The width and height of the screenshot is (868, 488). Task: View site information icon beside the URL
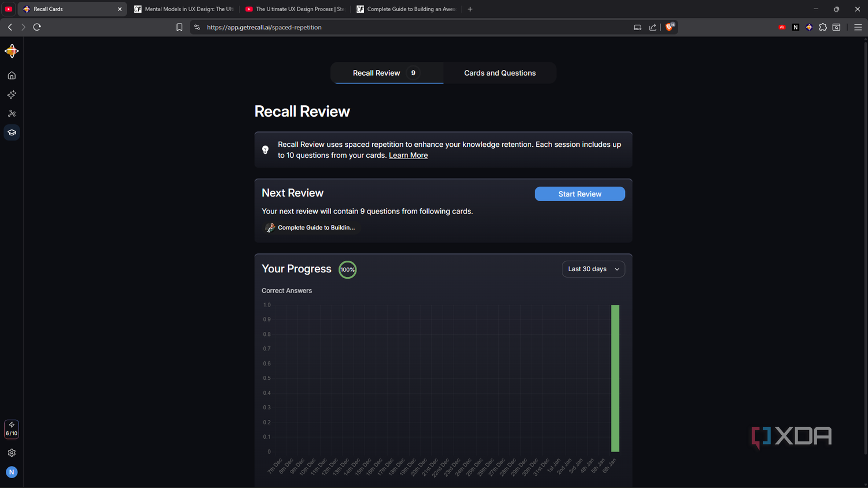pos(197,27)
